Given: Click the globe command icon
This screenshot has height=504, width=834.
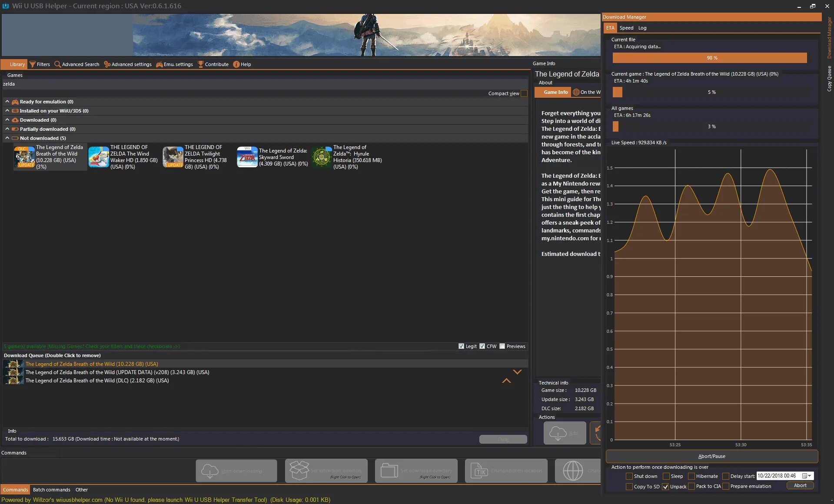Looking at the screenshot, I should click(x=573, y=471).
